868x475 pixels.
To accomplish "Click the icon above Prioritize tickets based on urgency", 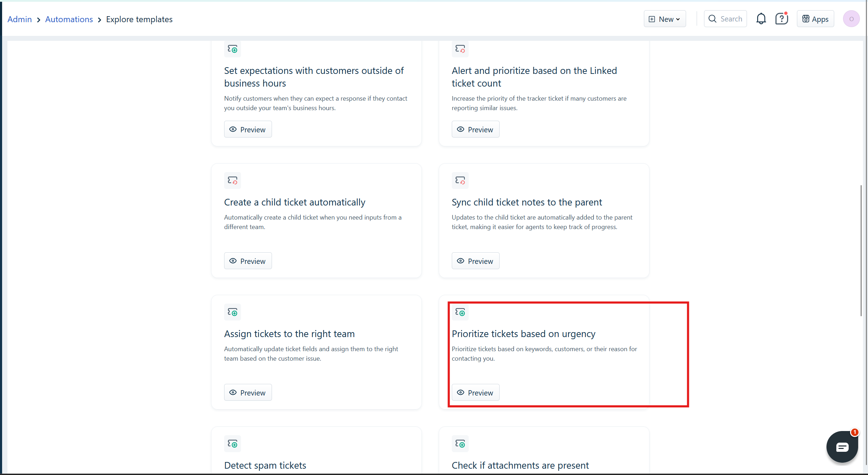I will 460,312.
